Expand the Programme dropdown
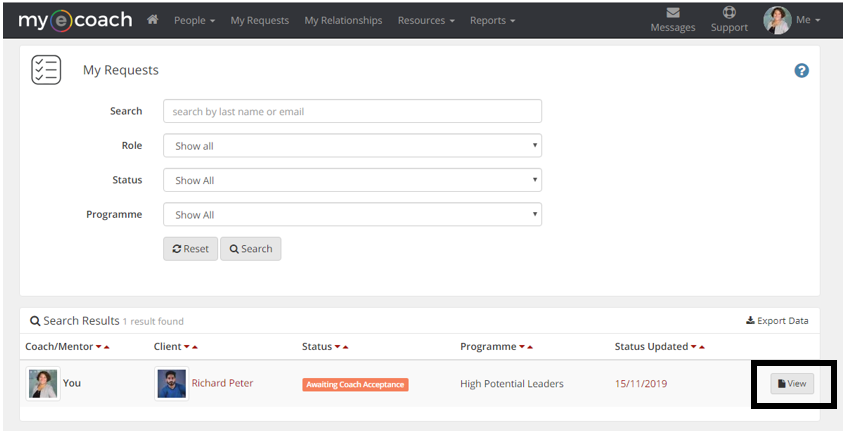The height and width of the screenshot is (431, 847). pos(352,214)
